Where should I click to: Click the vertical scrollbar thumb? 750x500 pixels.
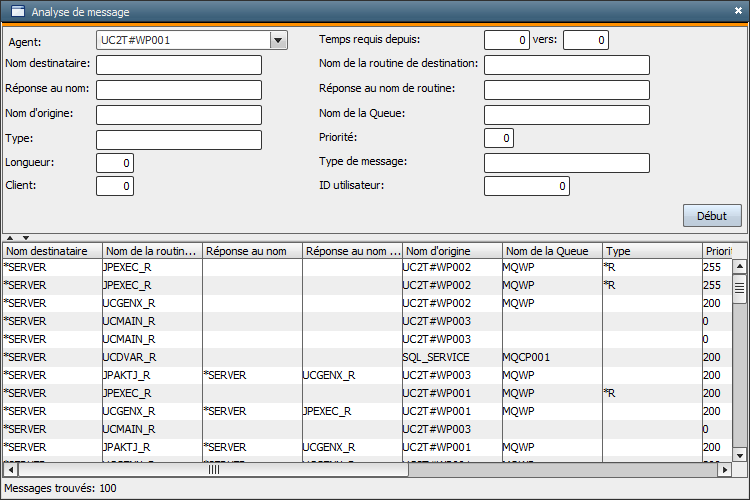(739, 288)
